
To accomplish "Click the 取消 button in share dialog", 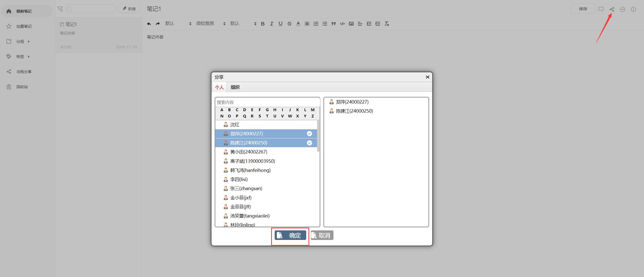I will point(322,235).
